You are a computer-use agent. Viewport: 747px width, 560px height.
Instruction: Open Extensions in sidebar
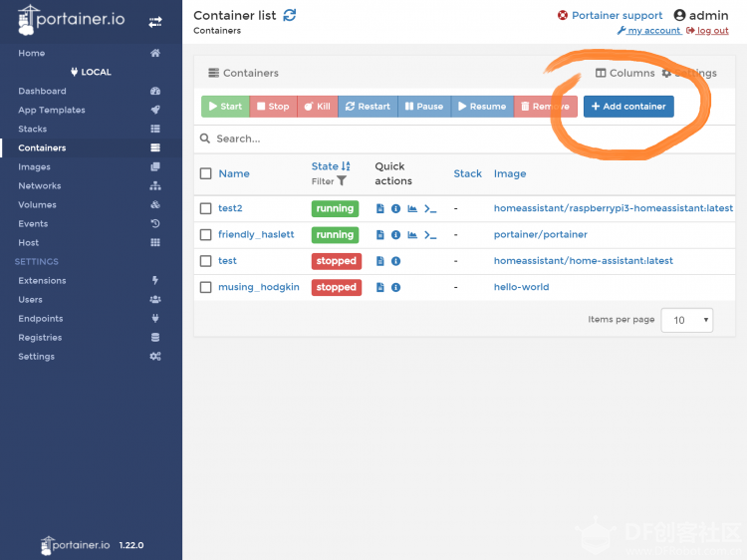pyautogui.click(x=91, y=281)
